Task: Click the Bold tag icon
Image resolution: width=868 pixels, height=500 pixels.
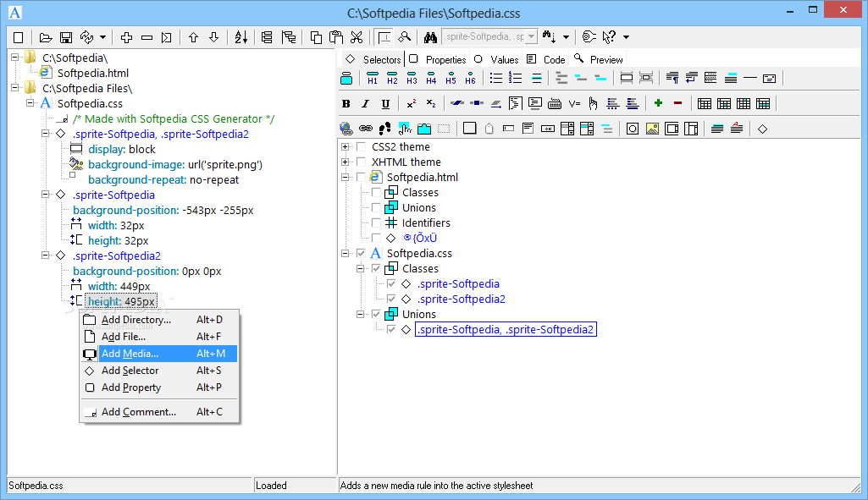Action: click(x=346, y=103)
